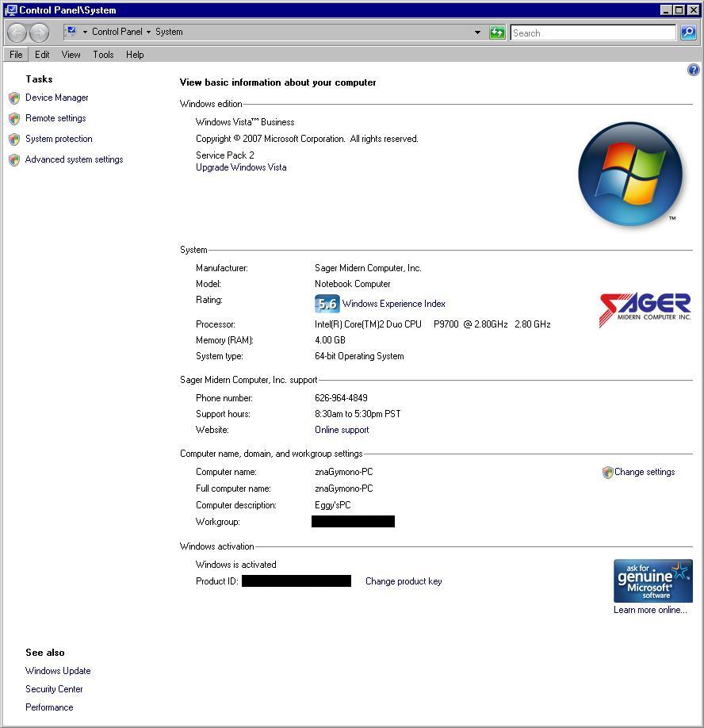Image resolution: width=704 pixels, height=728 pixels.
Task: Click the Back navigation arrow button
Action: pos(17,33)
